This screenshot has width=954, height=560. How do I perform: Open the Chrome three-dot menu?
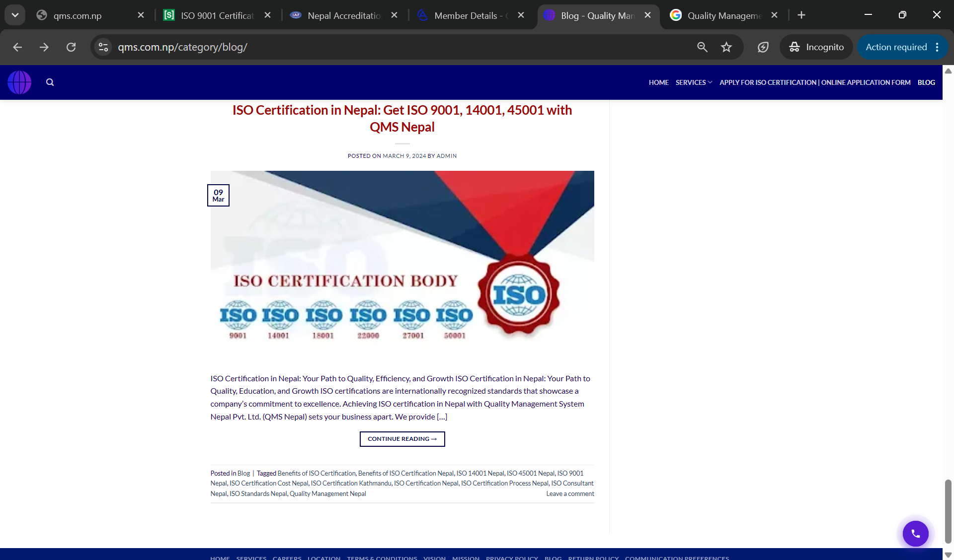(937, 47)
